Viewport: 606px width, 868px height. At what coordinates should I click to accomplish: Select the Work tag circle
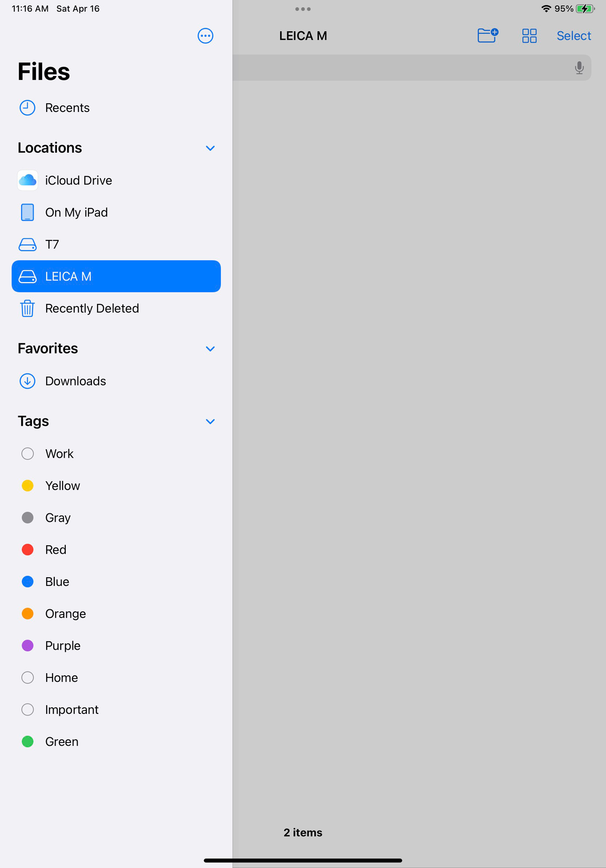tap(27, 454)
